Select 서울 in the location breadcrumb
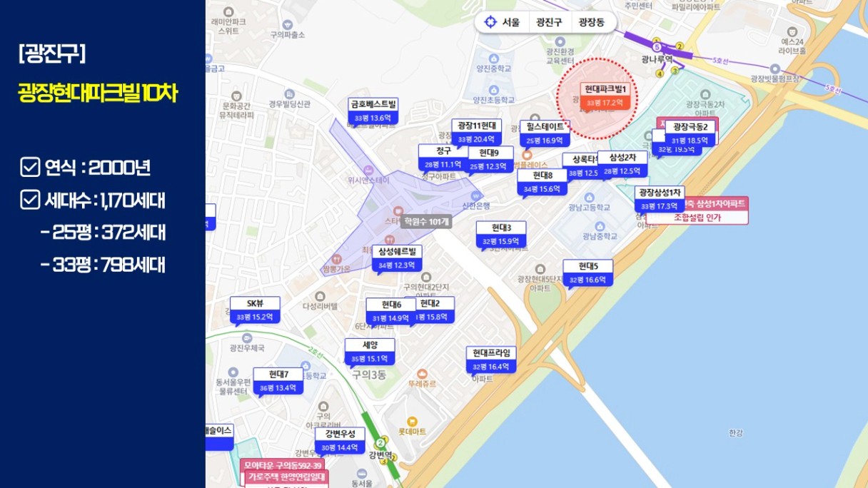This screenshot has width=868, height=488. pos(511,22)
